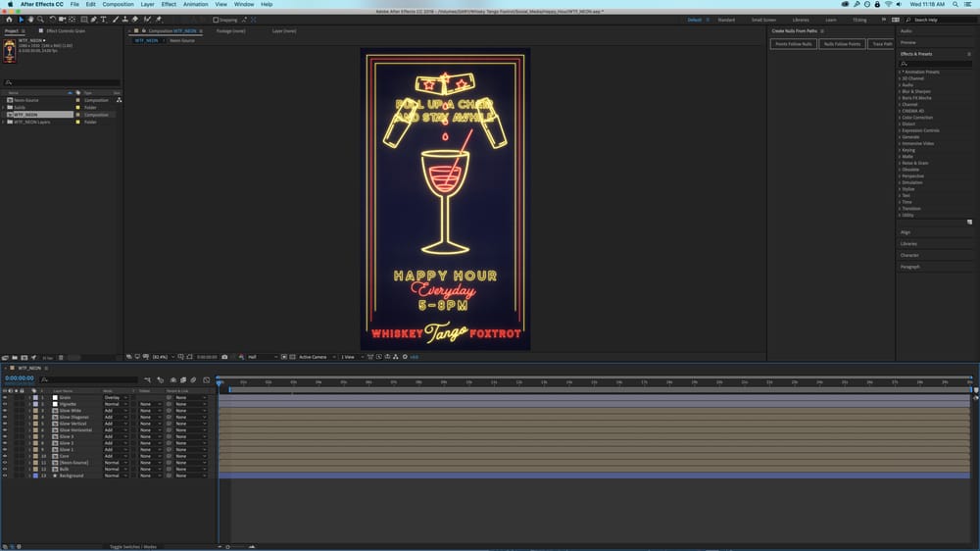Click the Nulls Follow Points button
The image size is (980, 551).
pos(842,44)
